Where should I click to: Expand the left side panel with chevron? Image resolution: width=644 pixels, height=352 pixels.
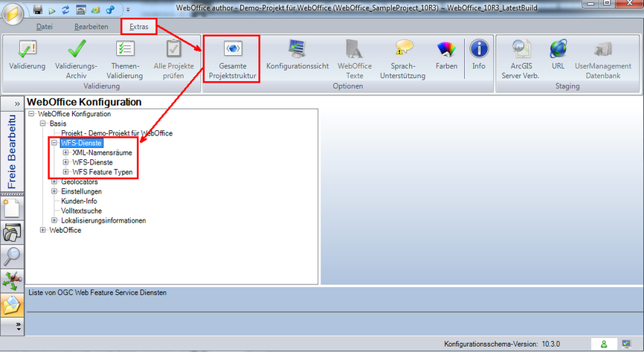(x=17, y=103)
